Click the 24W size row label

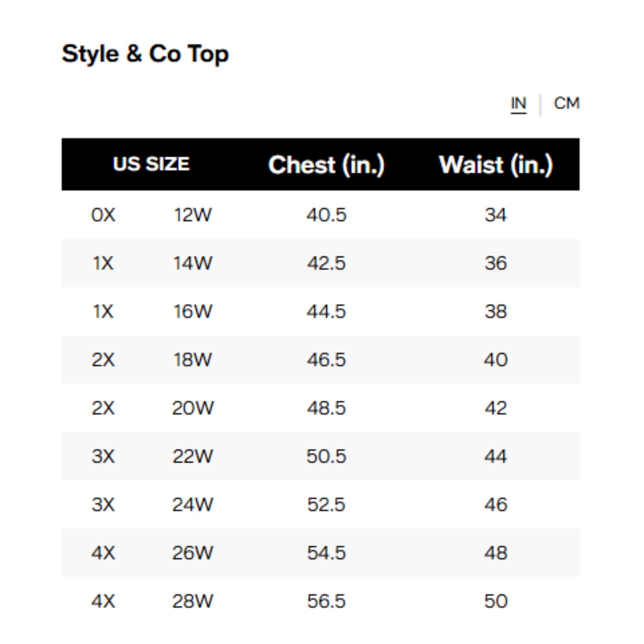[x=193, y=505]
